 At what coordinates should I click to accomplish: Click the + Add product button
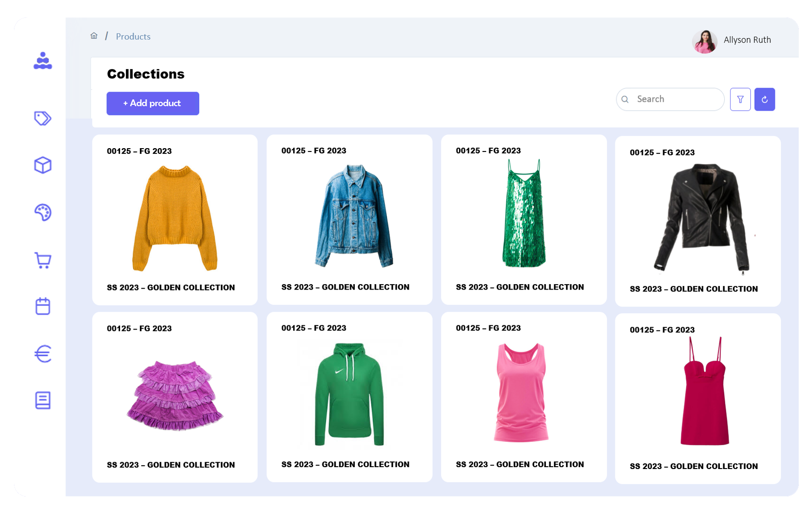(152, 103)
